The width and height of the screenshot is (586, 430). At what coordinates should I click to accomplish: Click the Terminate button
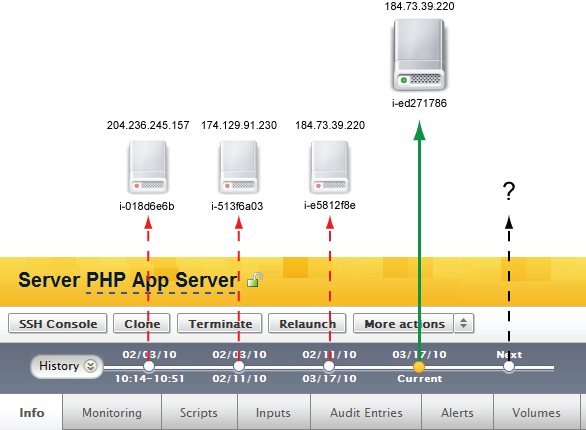point(220,324)
